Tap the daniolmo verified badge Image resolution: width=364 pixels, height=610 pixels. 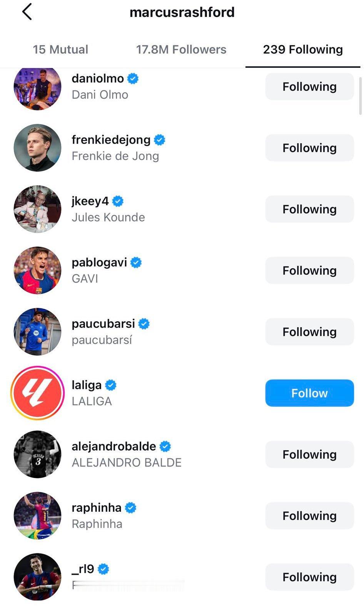[x=133, y=79]
